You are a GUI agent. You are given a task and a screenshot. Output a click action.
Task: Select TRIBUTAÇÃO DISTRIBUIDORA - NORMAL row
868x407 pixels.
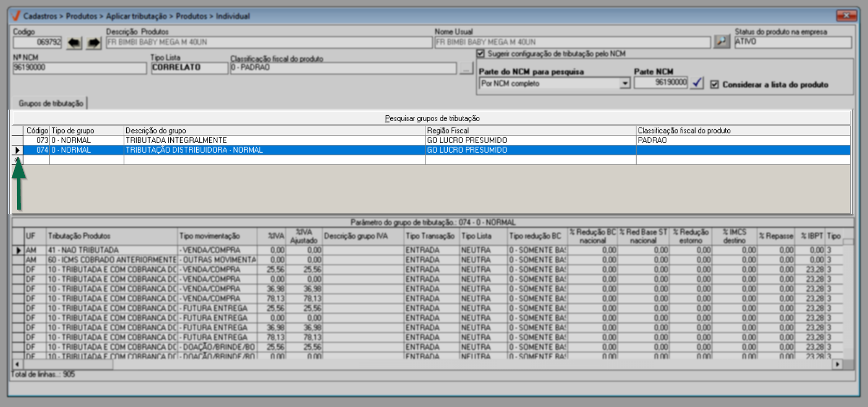coord(194,150)
